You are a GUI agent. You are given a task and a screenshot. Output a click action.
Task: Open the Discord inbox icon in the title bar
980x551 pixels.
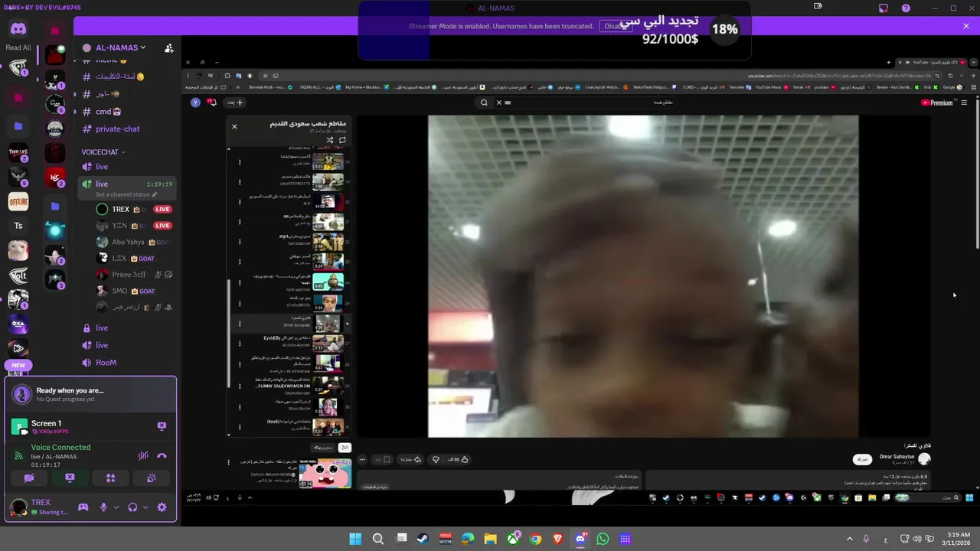[884, 8]
